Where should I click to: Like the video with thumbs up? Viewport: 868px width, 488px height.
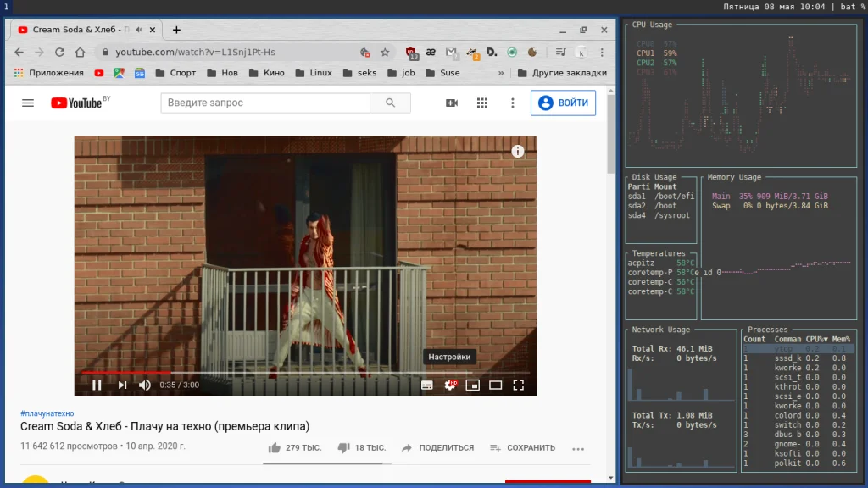click(x=275, y=447)
